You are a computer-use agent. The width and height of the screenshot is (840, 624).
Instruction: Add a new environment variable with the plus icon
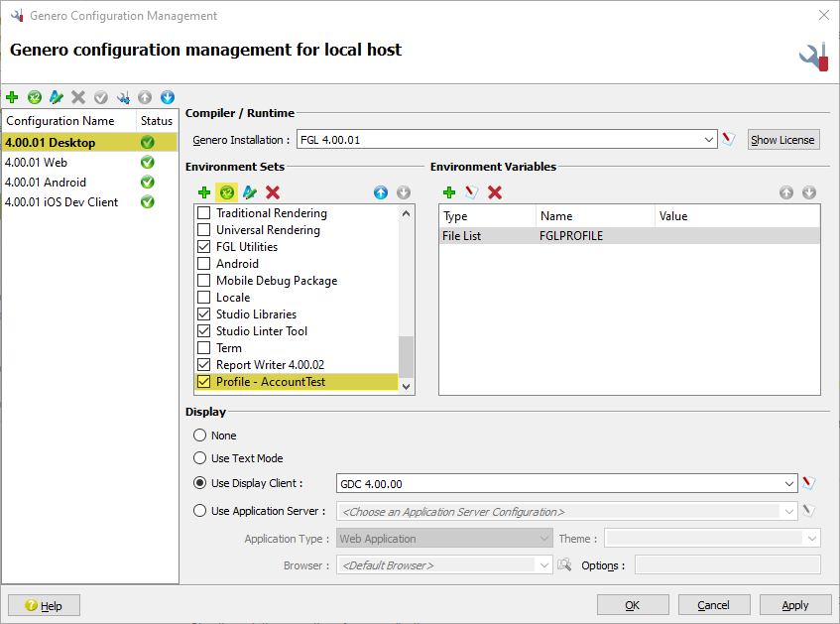click(448, 191)
